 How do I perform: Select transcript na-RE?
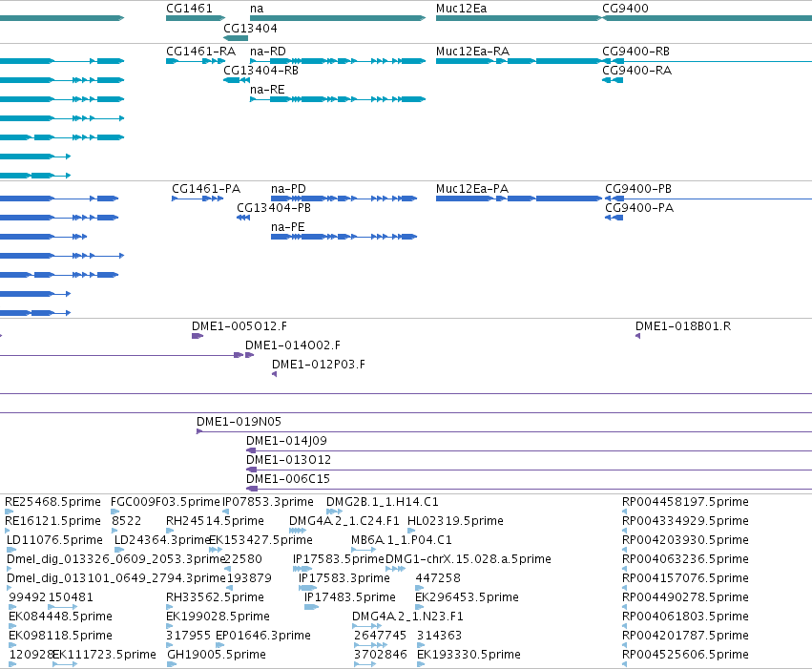coord(267,90)
